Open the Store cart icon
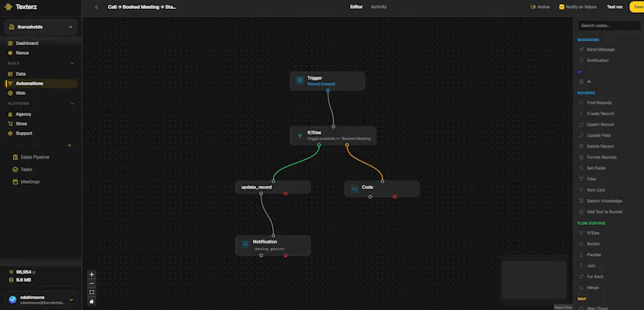Screen dimensions: 644x310 [10, 123]
